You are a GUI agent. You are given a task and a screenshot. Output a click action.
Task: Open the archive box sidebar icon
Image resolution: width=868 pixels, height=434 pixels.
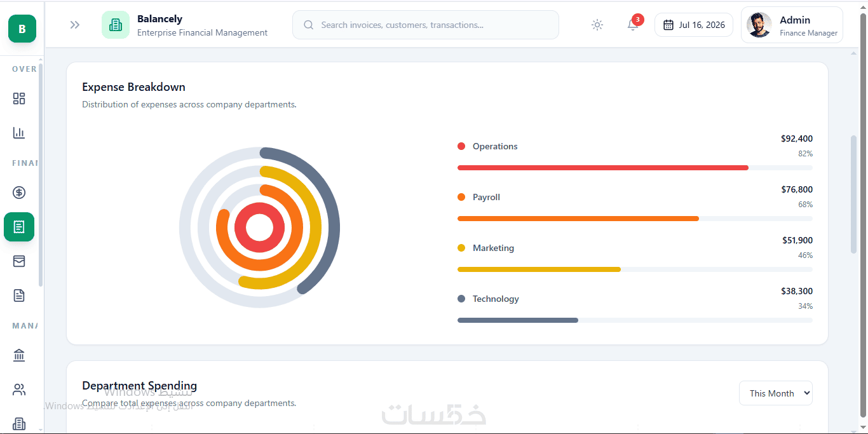pos(19,261)
